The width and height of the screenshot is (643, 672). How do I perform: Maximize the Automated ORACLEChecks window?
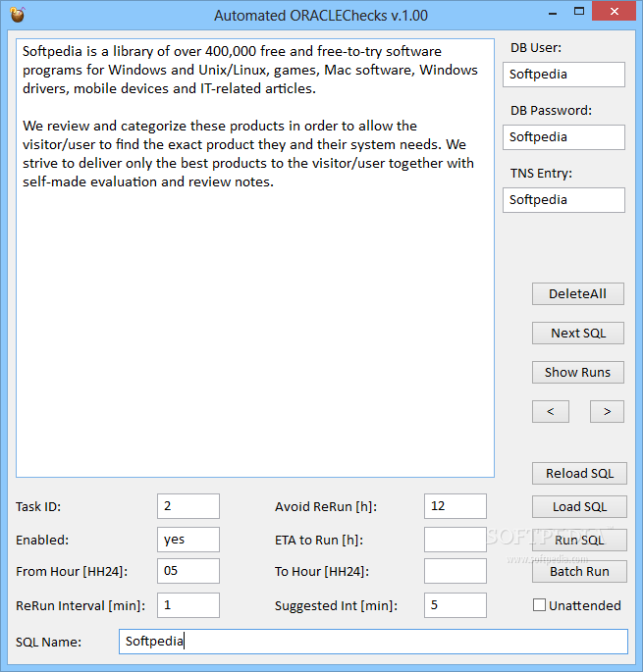[x=579, y=12]
